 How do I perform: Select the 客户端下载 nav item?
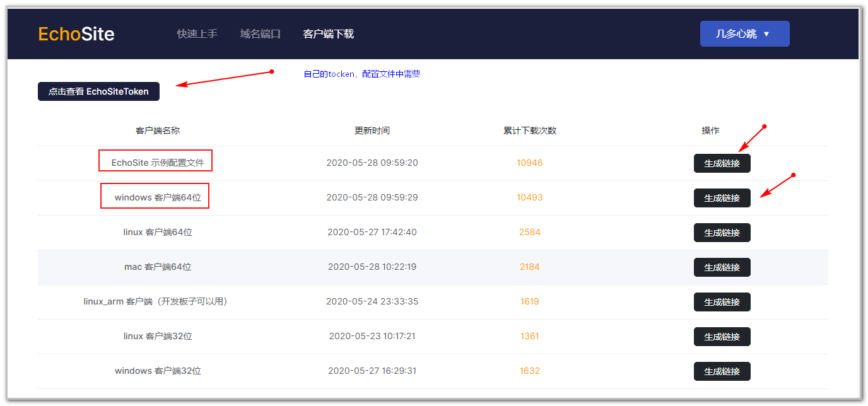pos(329,34)
